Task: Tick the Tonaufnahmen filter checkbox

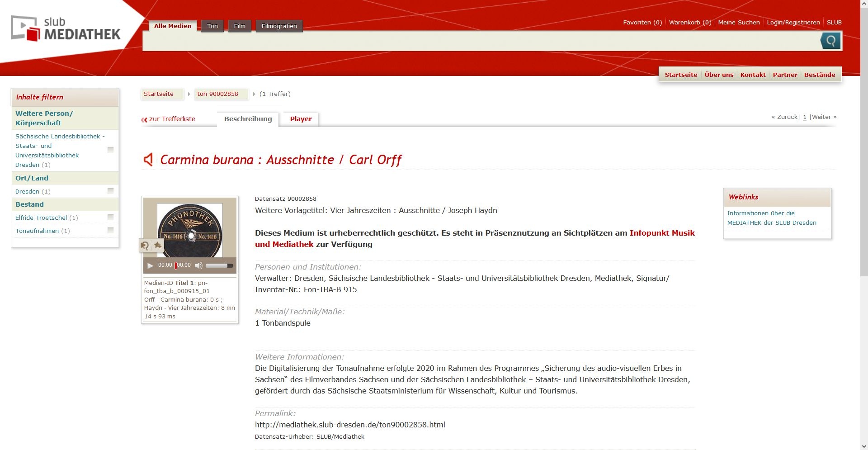Action: [110, 230]
